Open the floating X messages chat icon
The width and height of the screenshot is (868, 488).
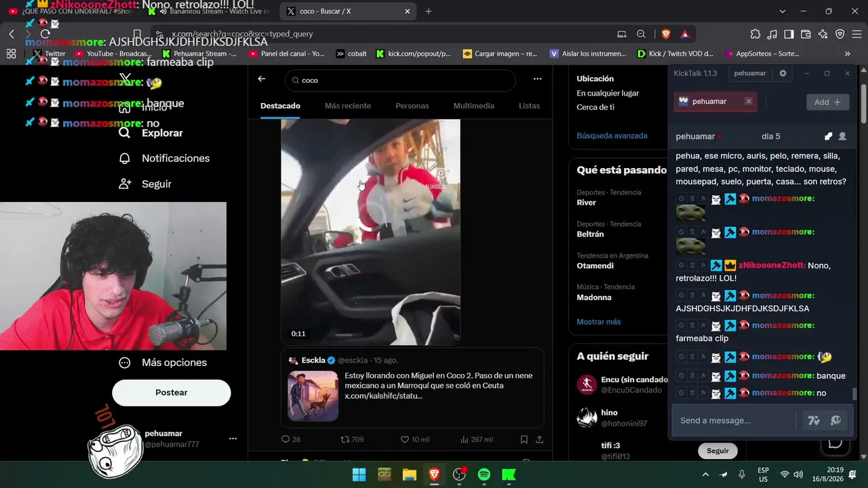pos(835,443)
